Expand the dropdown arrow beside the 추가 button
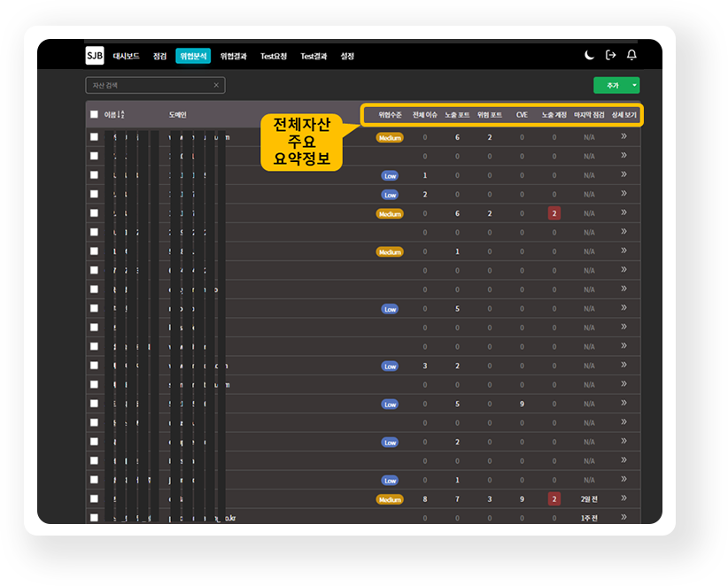 pos(635,85)
